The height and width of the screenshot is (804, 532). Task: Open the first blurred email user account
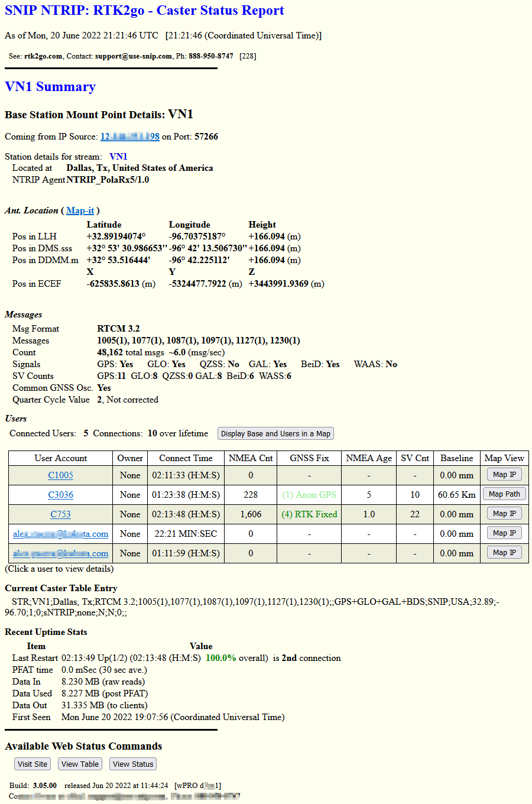(x=61, y=534)
